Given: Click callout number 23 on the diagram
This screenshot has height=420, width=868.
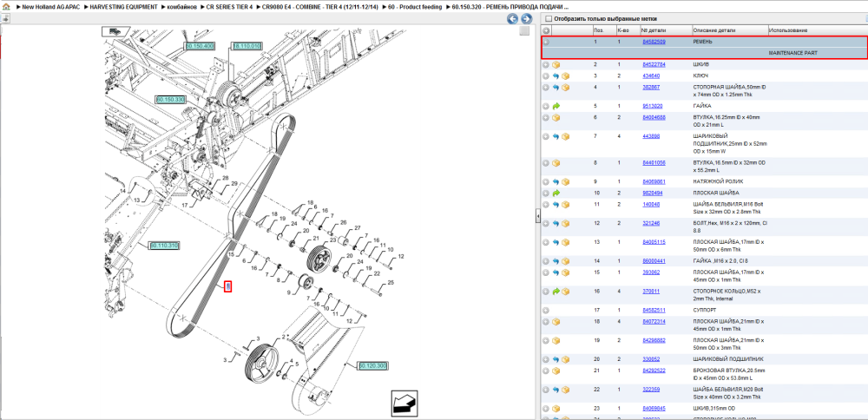Looking at the screenshot, I should 332,240.
